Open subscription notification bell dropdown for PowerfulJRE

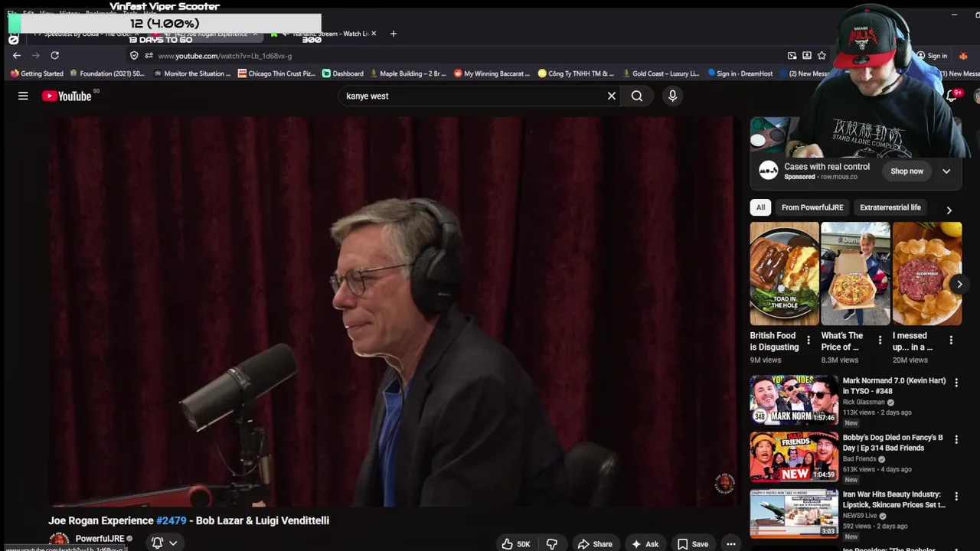click(x=164, y=543)
